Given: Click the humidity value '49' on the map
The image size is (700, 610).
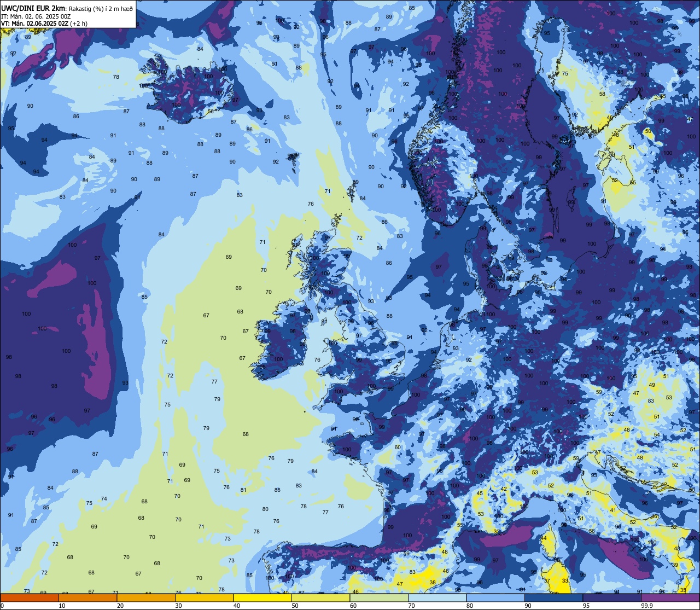Looking at the screenshot, I should coord(652,385).
